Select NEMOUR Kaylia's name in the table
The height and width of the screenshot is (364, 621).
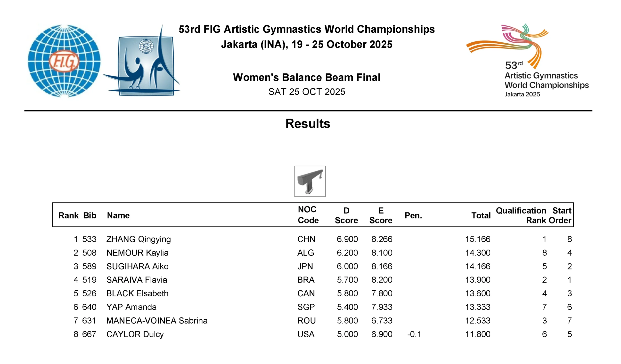pyautogui.click(x=137, y=253)
